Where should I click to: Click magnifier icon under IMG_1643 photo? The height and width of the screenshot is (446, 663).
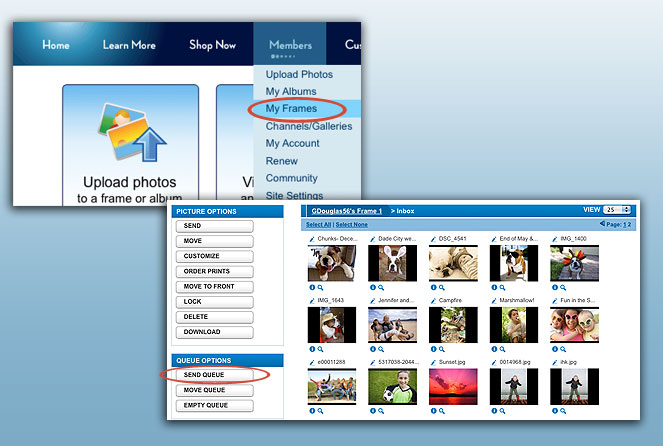pos(321,350)
